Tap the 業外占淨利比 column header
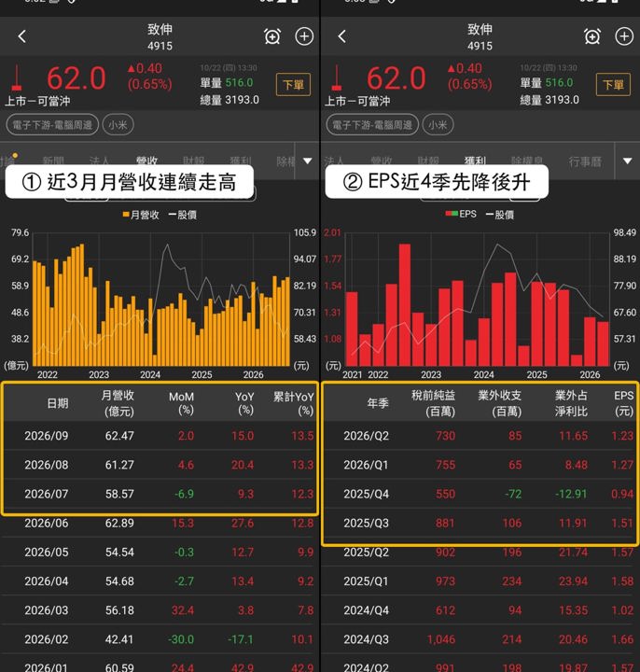The height and width of the screenshot is (672, 640). tap(571, 403)
